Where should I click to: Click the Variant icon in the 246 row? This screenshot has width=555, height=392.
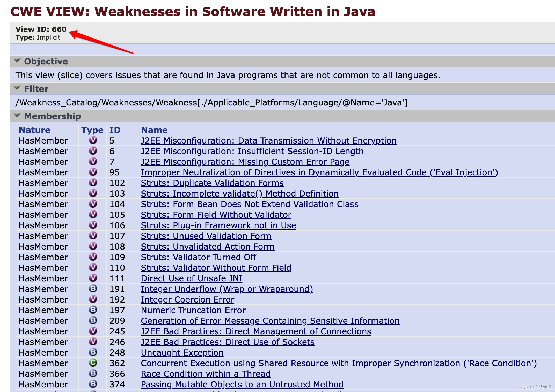click(93, 342)
